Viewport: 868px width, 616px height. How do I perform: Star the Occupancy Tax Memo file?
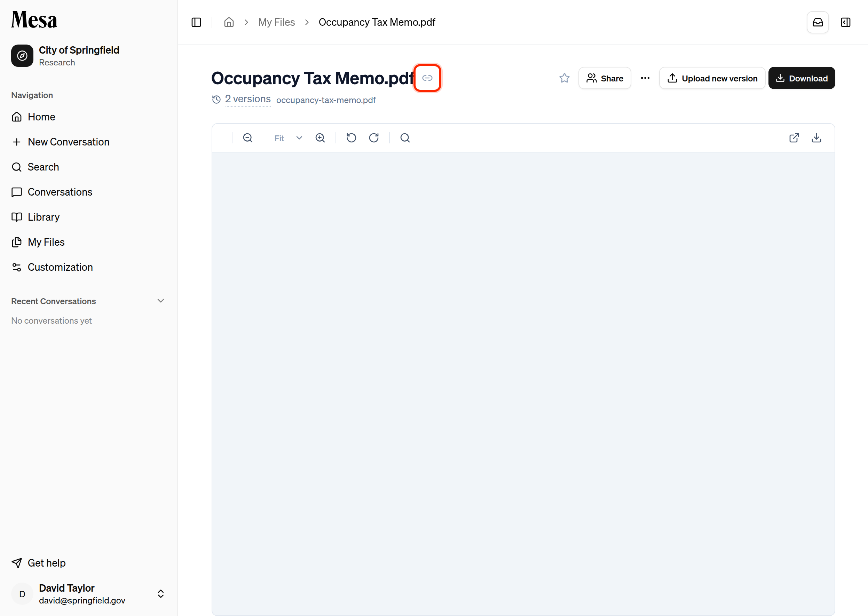[x=564, y=78]
